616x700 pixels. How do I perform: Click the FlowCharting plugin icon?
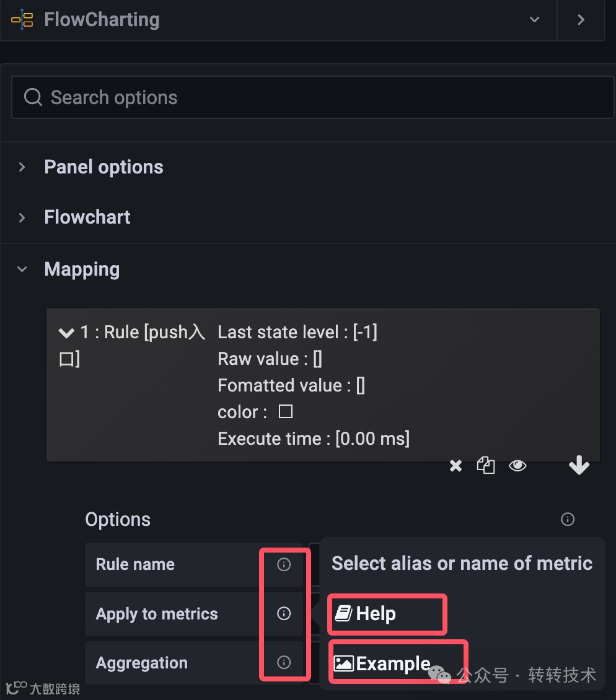(x=22, y=20)
